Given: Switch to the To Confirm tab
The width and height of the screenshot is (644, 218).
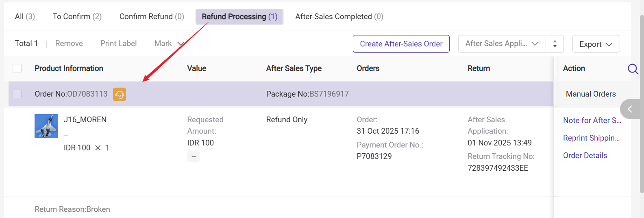Looking at the screenshot, I should pyautogui.click(x=77, y=17).
